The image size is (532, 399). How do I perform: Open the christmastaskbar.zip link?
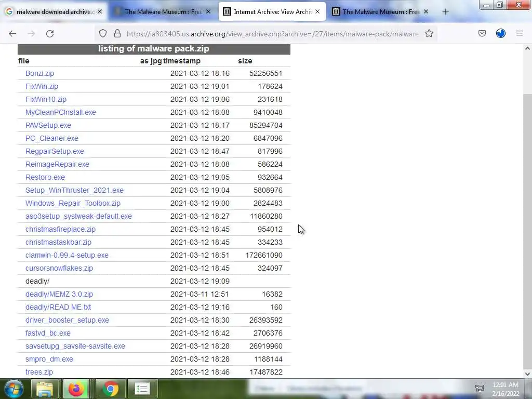point(58,242)
